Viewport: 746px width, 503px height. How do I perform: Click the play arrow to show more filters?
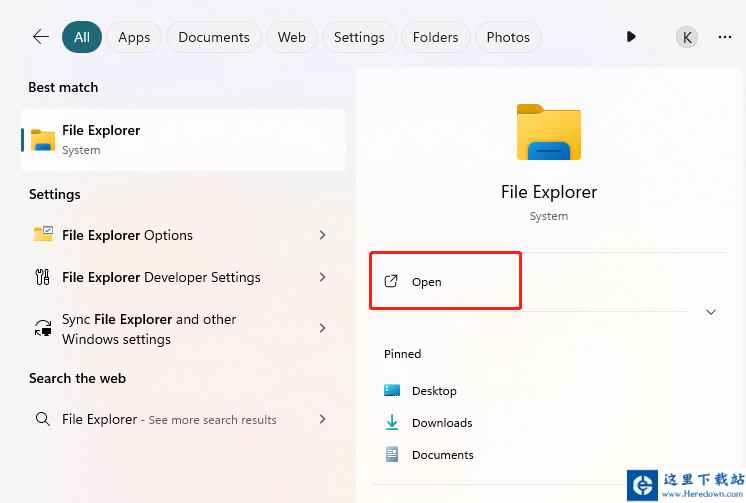(x=631, y=37)
